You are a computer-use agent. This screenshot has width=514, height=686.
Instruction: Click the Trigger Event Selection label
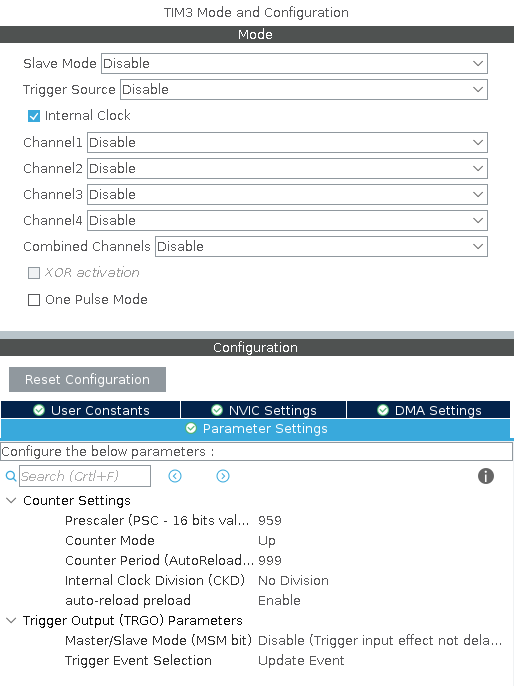coord(138,661)
